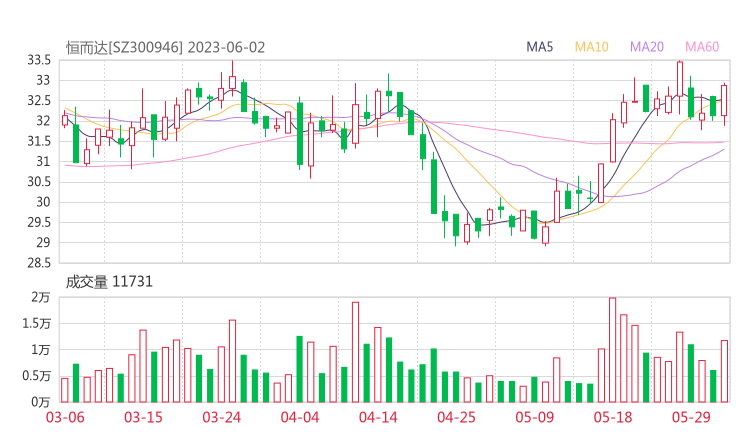Click the 04-14 date axis label

(378, 417)
